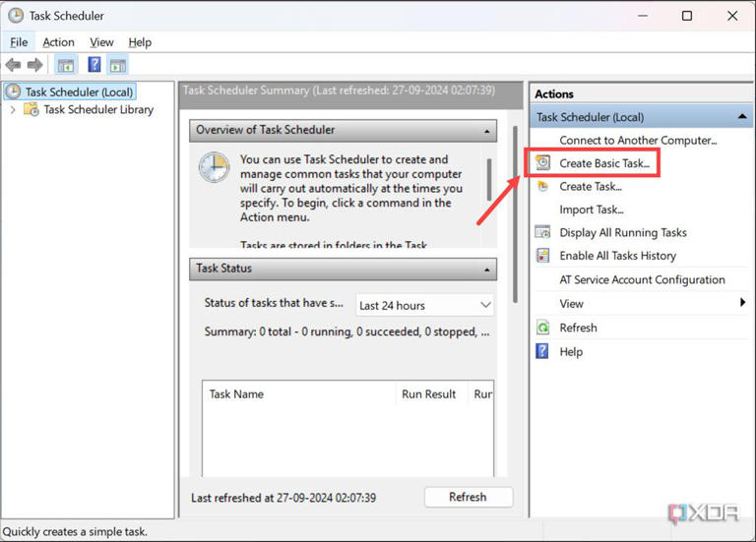
Task: Select Task Scheduler Library in the tree
Action: pyautogui.click(x=98, y=110)
